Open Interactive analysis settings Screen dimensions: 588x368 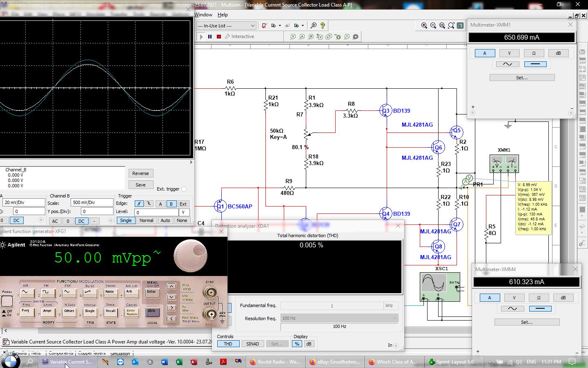[x=239, y=36]
